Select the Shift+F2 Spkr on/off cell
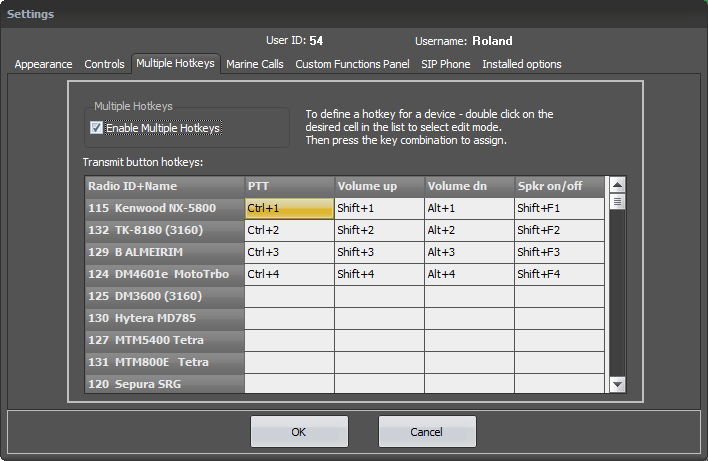This screenshot has height=461, width=708. point(559,230)
